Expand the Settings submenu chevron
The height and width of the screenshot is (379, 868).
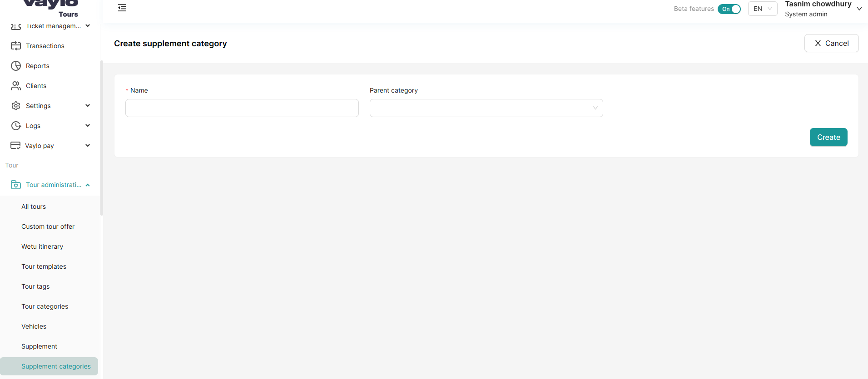click(88, 106)
